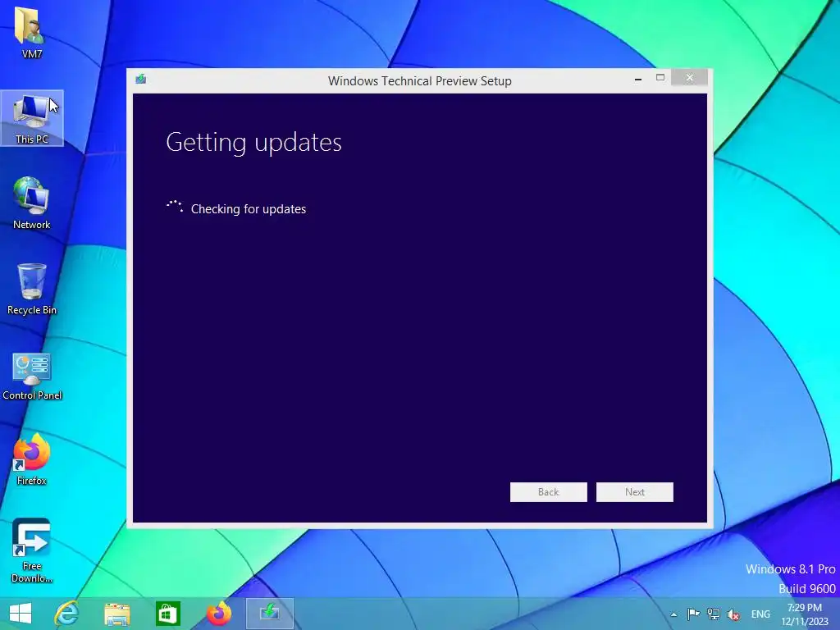Image resolution: width=840 pixels, height=630 pixels.
Task: Open the Windows Start button
Action: click(x=21, y=614)
